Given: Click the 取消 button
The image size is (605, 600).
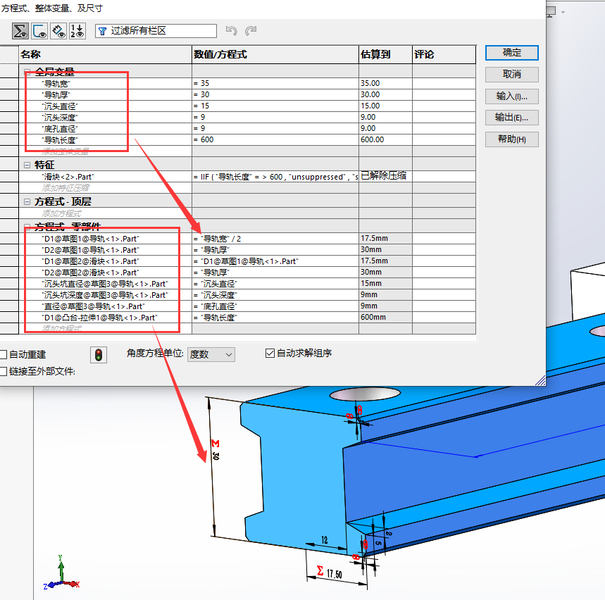Looking at the screenshot, I should pyautogui.click(x=512, y=74).
